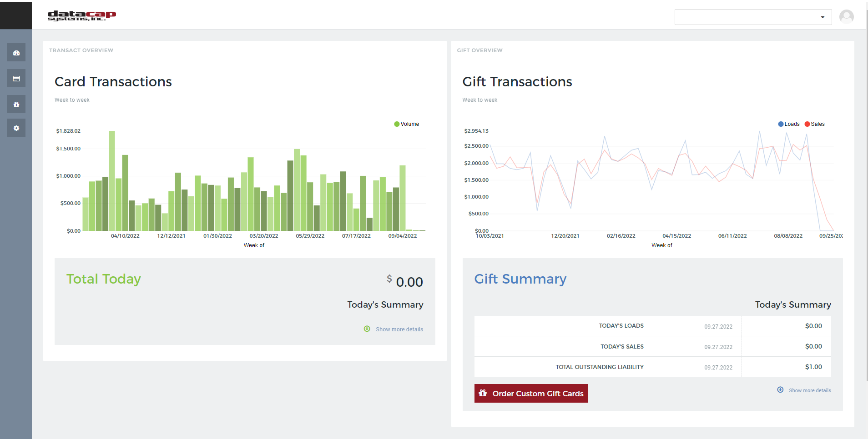
Task: Open the gift section via the gift box icon
Action: point(16,104)
